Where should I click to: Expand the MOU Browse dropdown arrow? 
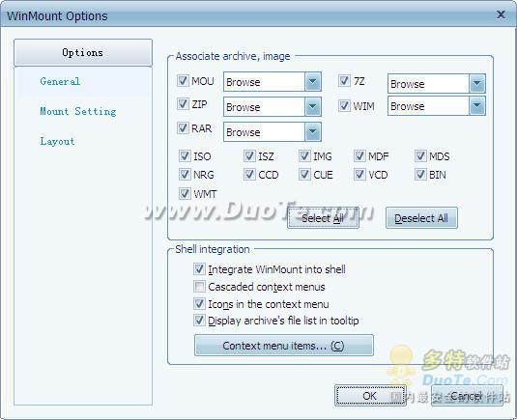tap(312, 82)
